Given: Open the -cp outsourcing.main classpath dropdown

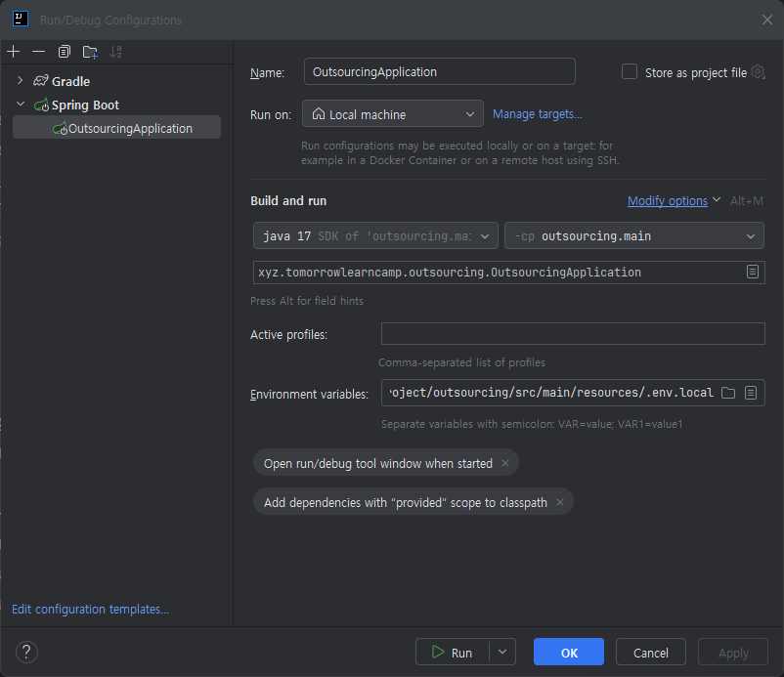Looking at the screenshot, I should coord(634,235).
